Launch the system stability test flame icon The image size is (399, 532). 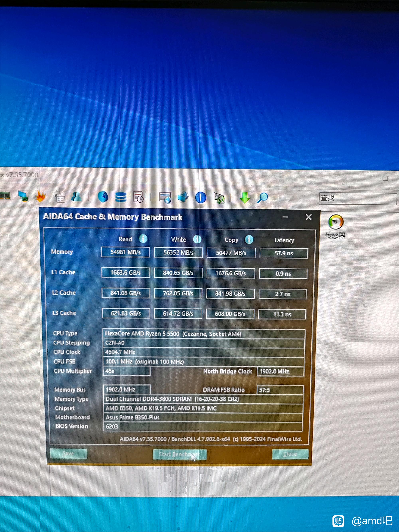41,196
